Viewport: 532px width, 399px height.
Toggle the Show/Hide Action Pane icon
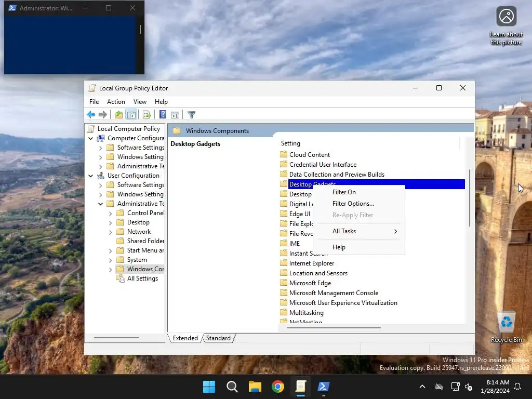point(175,115)
